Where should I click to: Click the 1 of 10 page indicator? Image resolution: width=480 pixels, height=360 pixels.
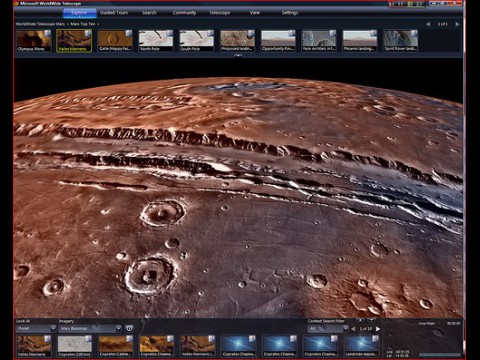click(x=365, y=329)
